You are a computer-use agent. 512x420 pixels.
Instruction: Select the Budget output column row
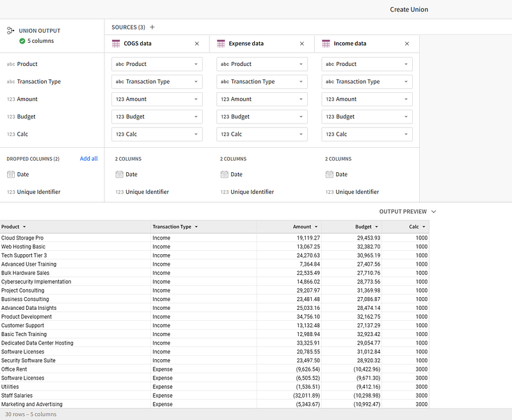(52, 117)
